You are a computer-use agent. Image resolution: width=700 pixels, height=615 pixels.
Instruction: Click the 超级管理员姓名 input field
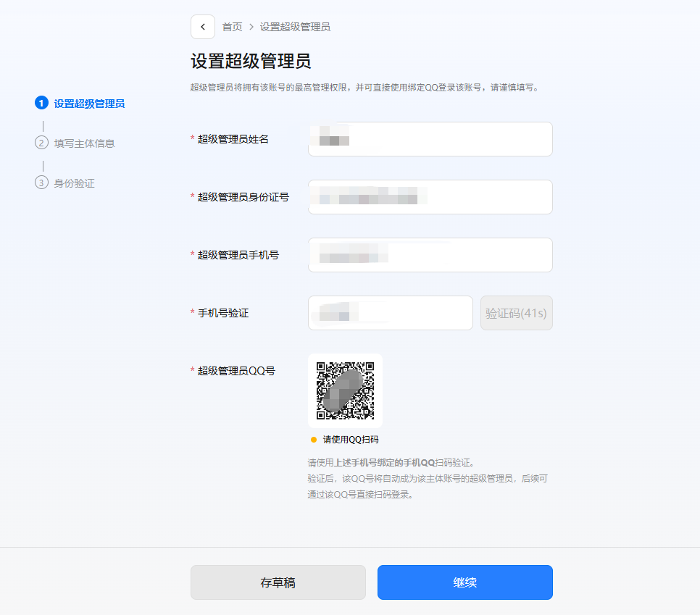point(430,139)
